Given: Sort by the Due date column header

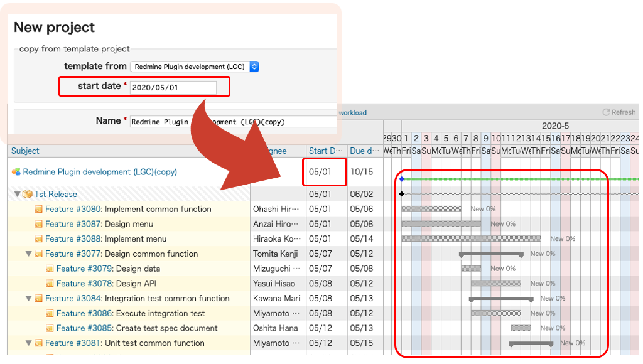Looking at the screenshot, I should pos(364,151).
